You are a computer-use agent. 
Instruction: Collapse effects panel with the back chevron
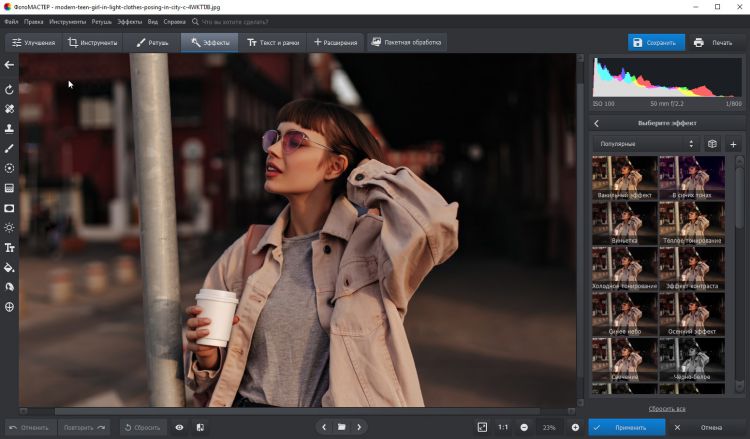coord(597,123)
